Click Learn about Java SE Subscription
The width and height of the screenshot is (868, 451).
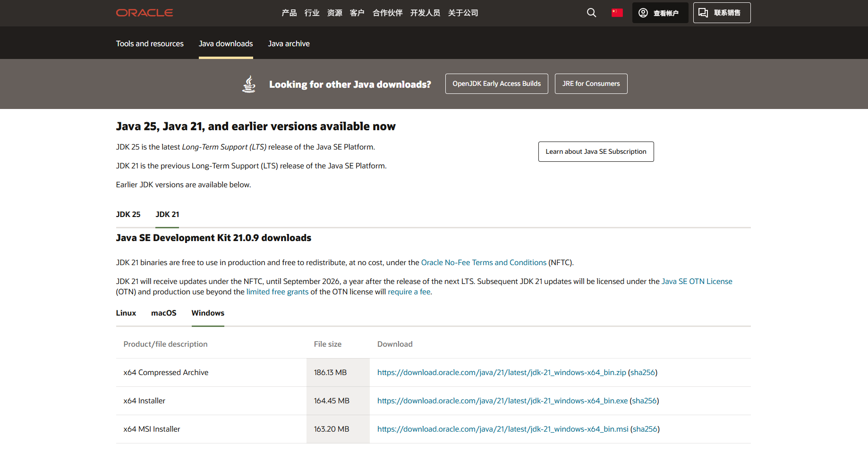pos(596,151)
